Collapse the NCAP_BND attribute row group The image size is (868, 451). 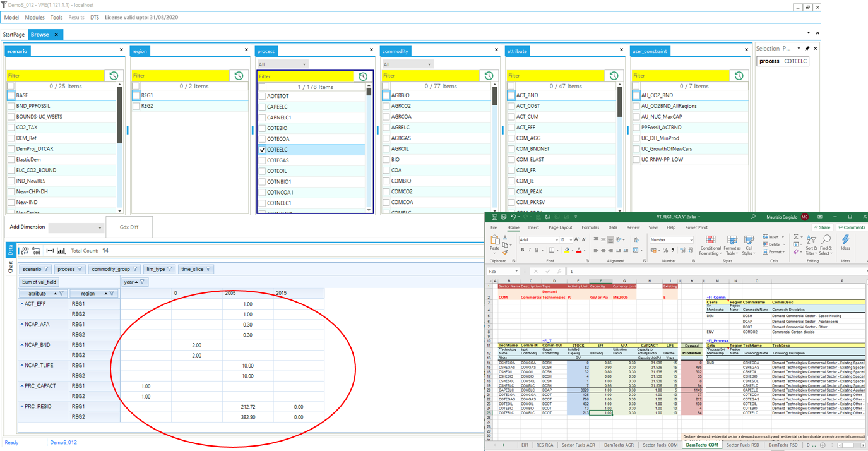point(22,345)
